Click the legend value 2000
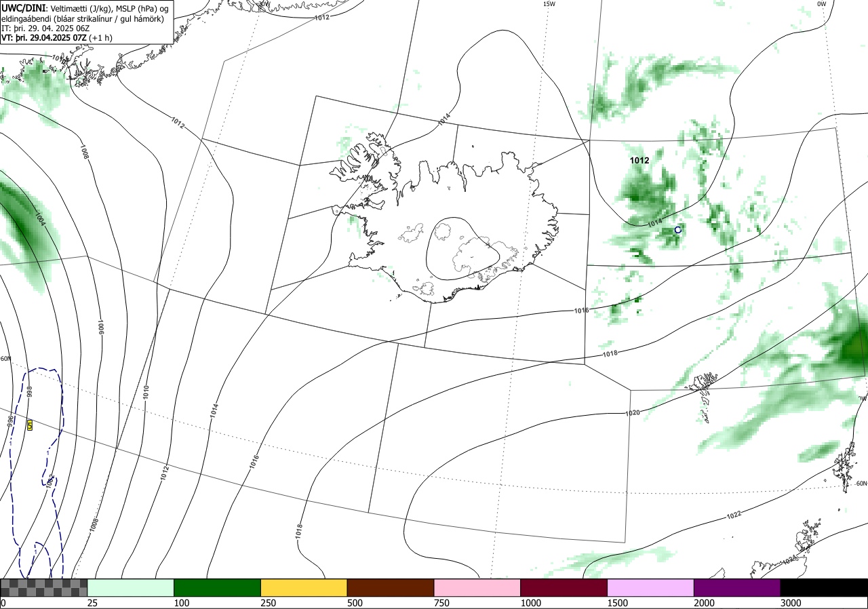This screenshot has width=868, height=609. pos(705,603)
